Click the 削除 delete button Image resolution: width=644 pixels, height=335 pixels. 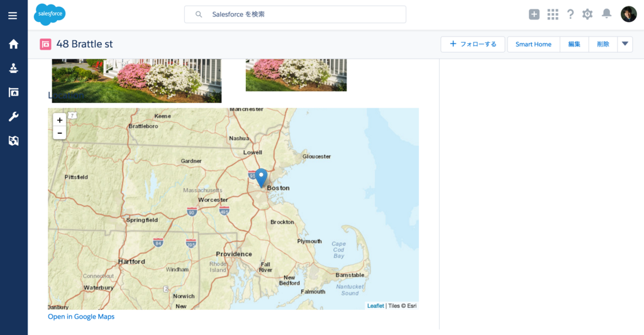[603, 45]
